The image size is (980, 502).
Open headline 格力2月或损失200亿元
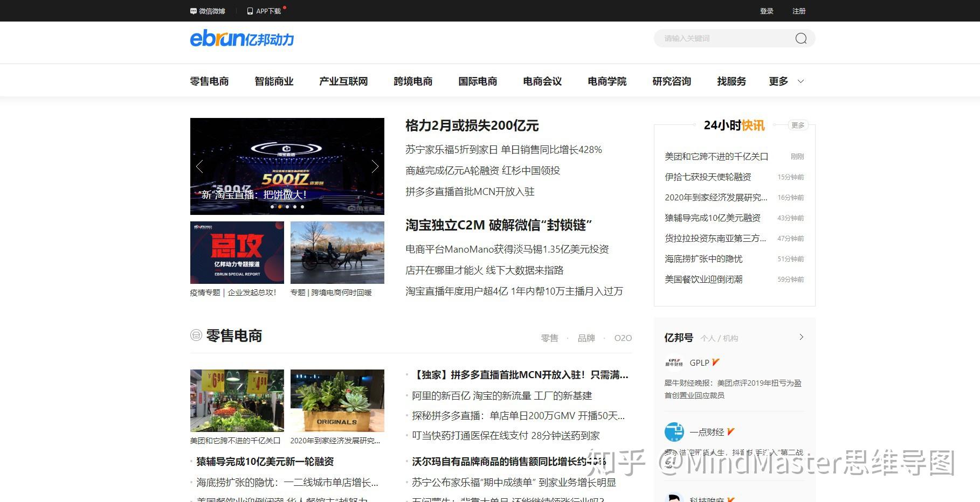pyautogui.click(x=472, y=125)
